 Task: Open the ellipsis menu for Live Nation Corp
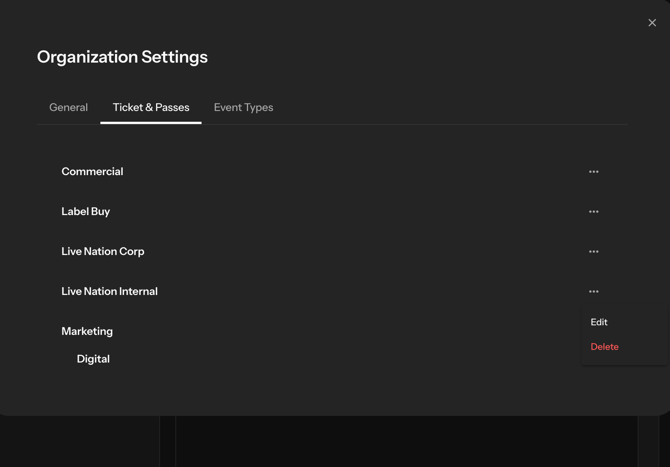click(x=594, y=252)
